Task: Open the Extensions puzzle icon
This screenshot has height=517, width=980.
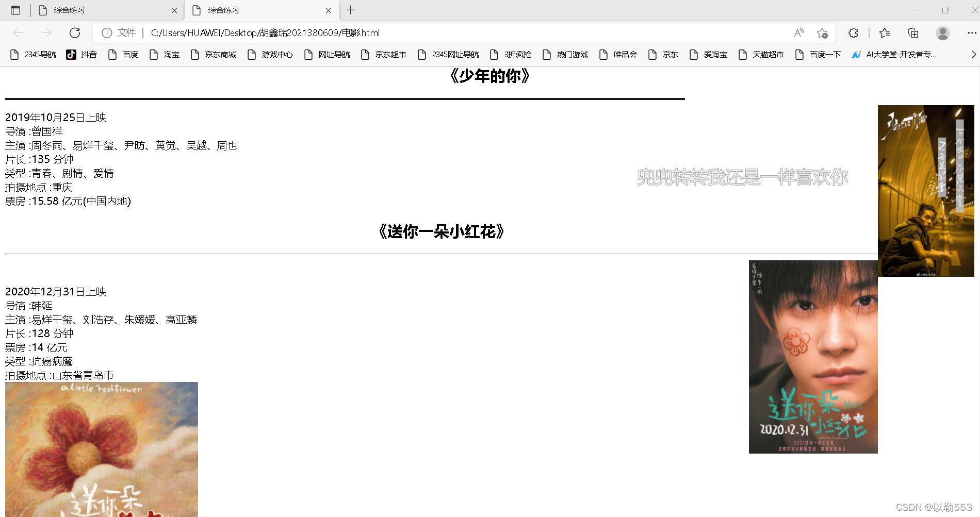Action: 853,33
